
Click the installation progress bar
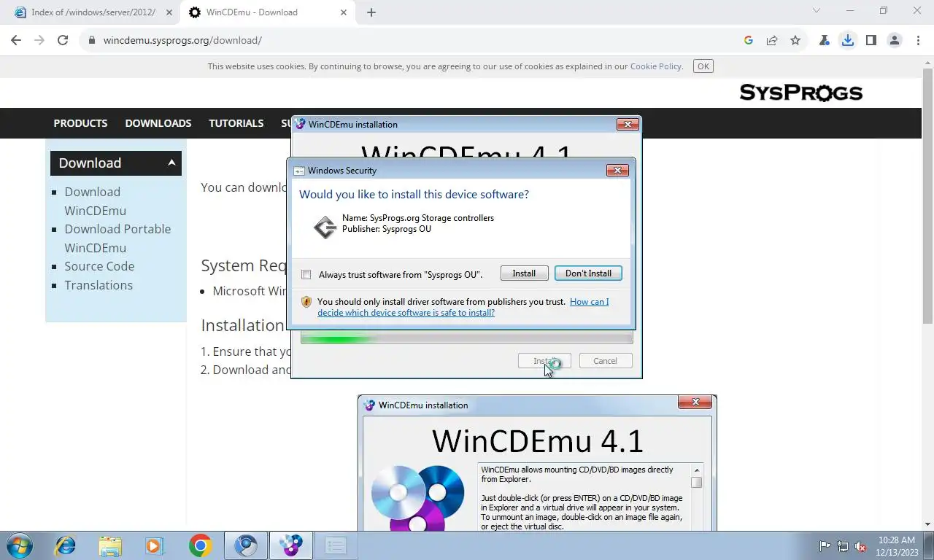tap(467, 338)
